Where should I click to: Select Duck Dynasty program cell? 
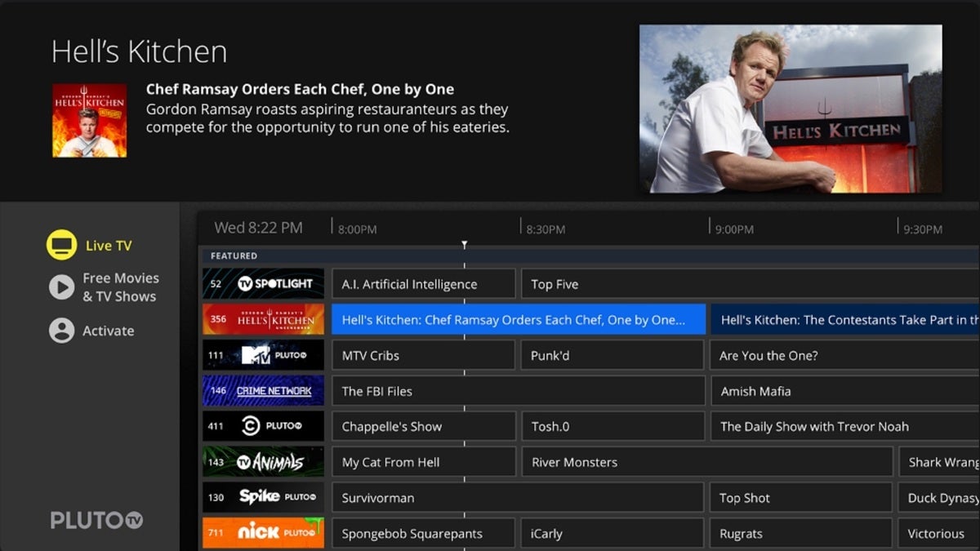tap(939, 498)
